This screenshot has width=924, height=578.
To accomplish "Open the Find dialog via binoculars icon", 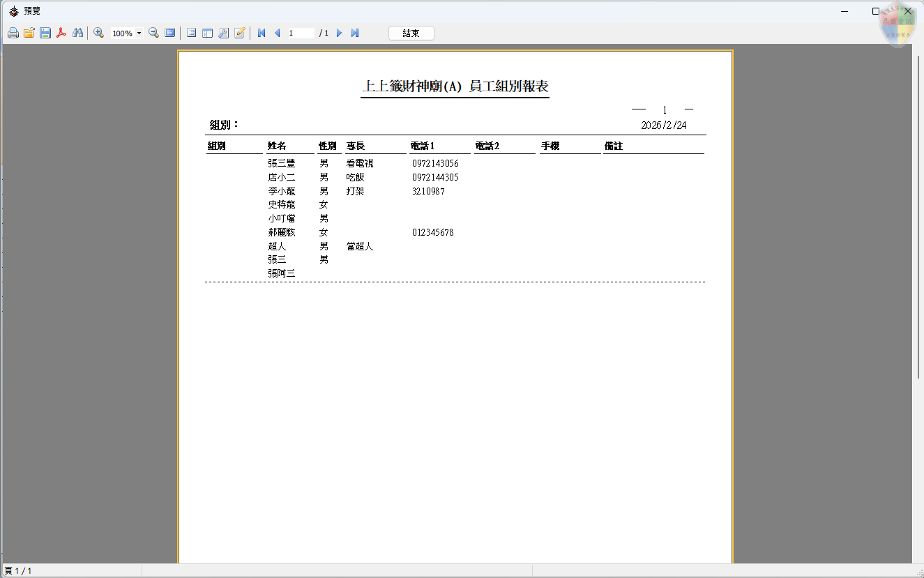I will click(x=79, y=32).
